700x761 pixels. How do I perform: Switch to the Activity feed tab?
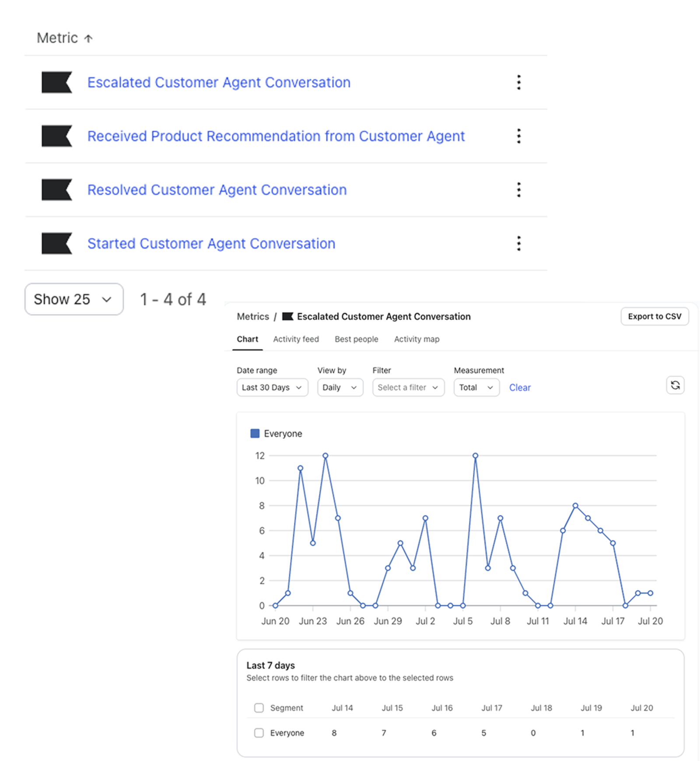coord(296,339)
